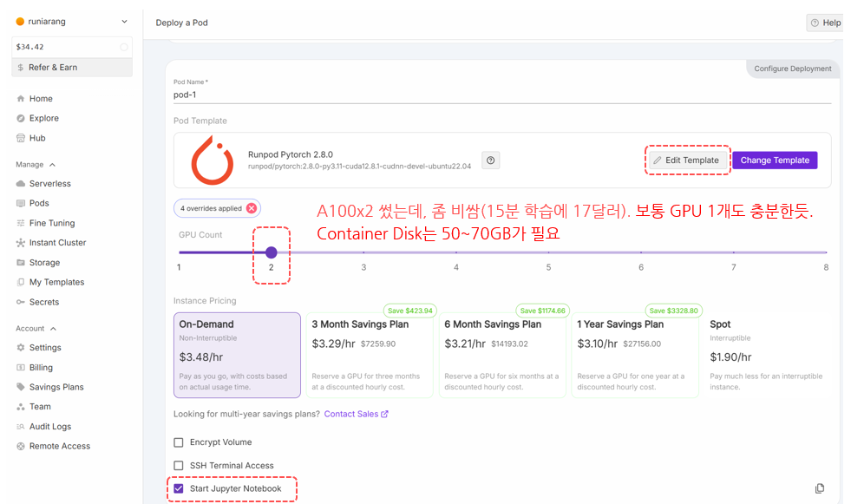
Task: Click the $34.42 balance field
Action: click(x=72, y=47)
